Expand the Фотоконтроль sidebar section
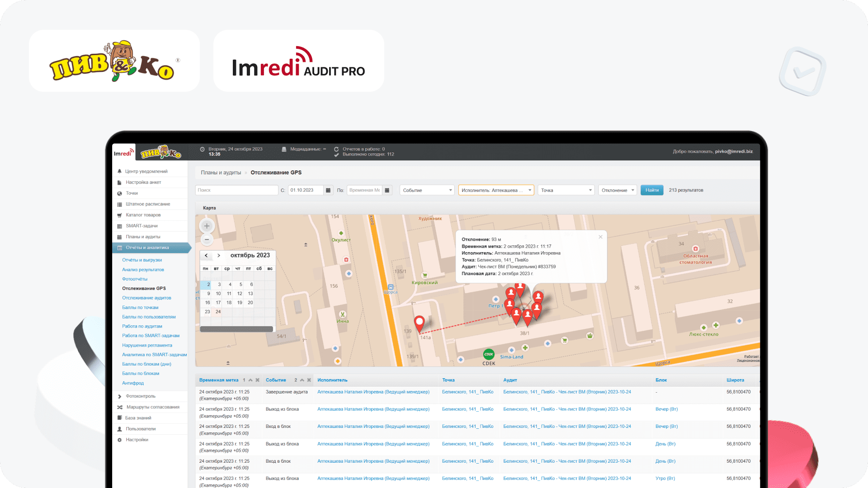This screenshot has height=488, width=868. coord(140,396)
